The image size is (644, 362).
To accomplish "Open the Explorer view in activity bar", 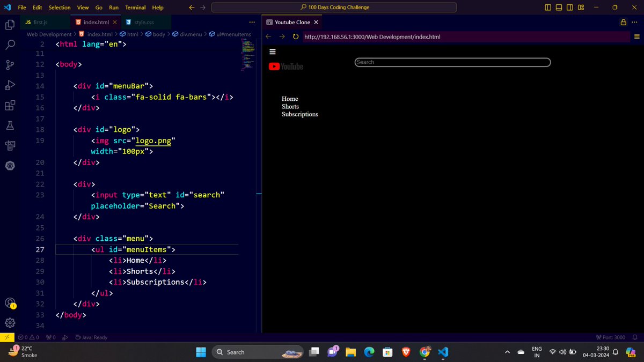I will coord(10,25).
